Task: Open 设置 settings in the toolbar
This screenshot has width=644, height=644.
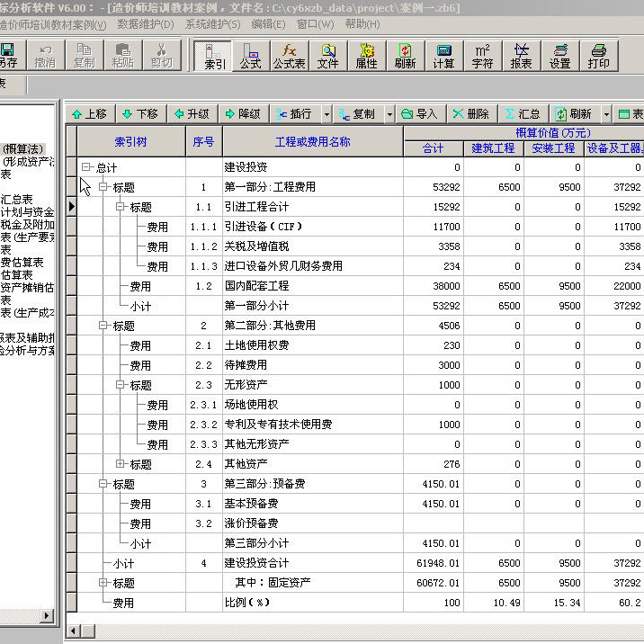Action: click(x=559, y=56)
